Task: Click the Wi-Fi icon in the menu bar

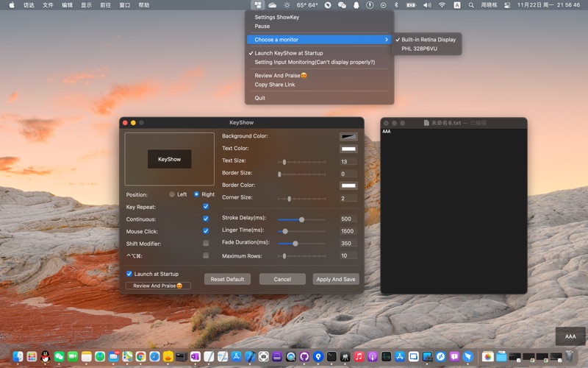Action: tap(442, 5)
